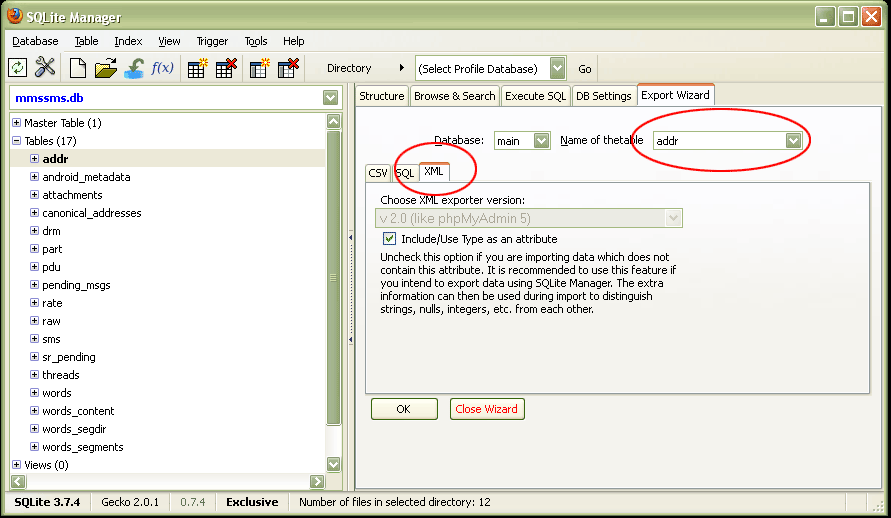Expand the Master Table (1) node
Viewport: 891px width, 518px height.
coord(16,123)
